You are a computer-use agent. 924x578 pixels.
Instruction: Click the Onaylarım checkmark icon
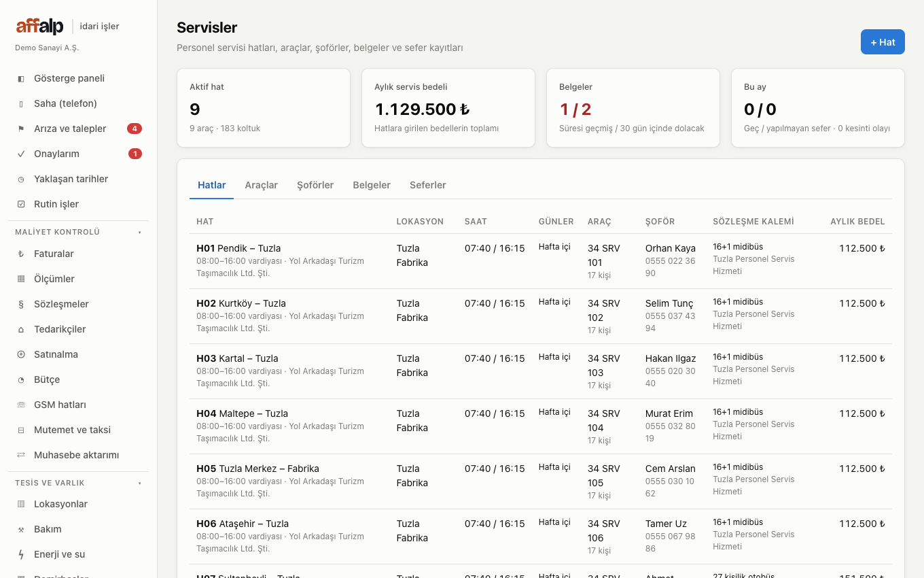point(21,154)
